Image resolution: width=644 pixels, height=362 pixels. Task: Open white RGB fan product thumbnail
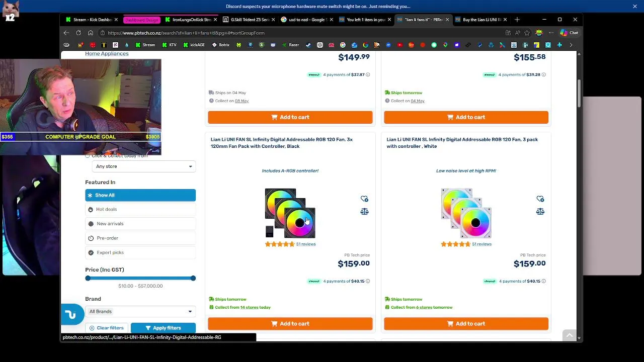(x=466, y=213)
